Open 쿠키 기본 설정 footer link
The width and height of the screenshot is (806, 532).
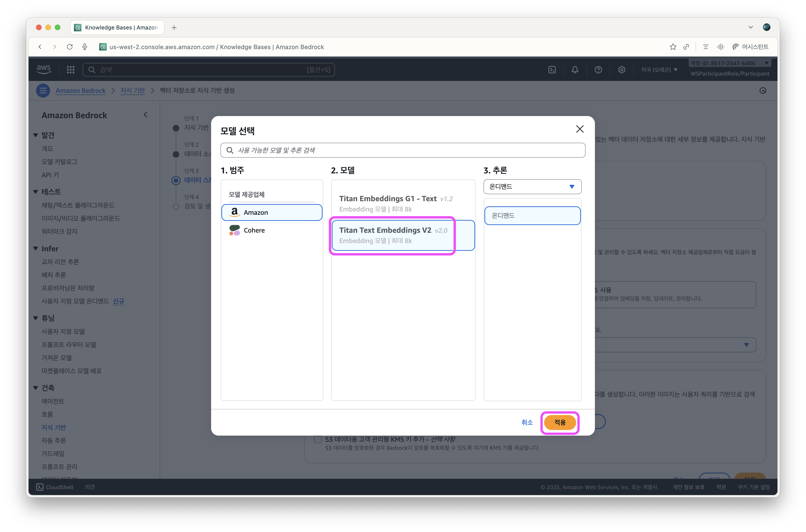(x=753, y=487)
